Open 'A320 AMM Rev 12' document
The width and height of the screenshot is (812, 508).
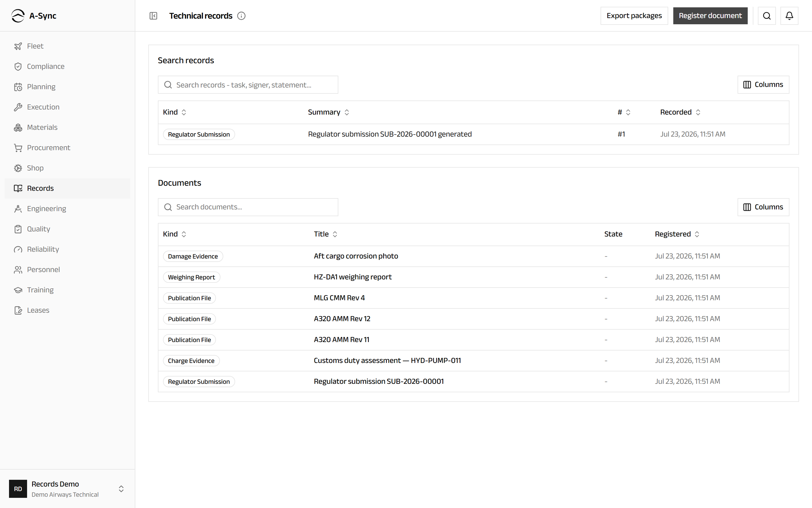coord(473,319)
